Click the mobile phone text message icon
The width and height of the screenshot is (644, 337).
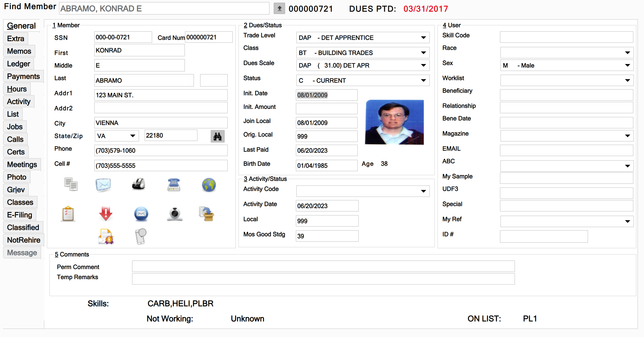(x=141, y=236)
